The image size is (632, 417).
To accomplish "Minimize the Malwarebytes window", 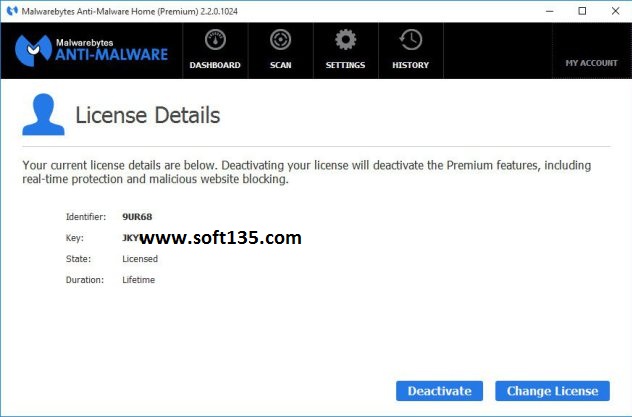I will click(x=550, y=11).
